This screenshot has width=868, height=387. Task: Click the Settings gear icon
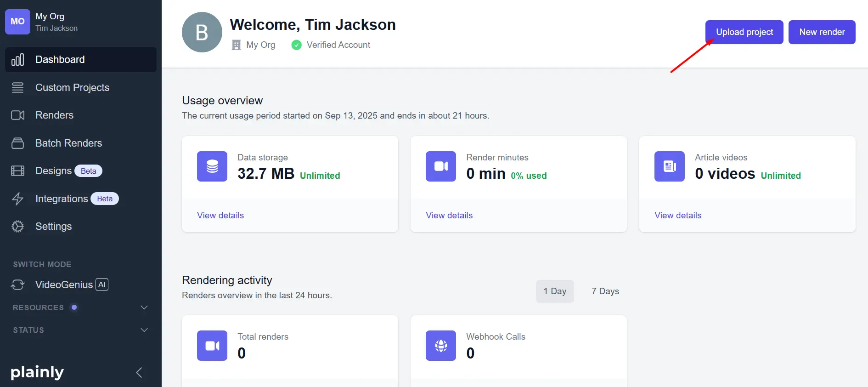click(x=17, y=227)
